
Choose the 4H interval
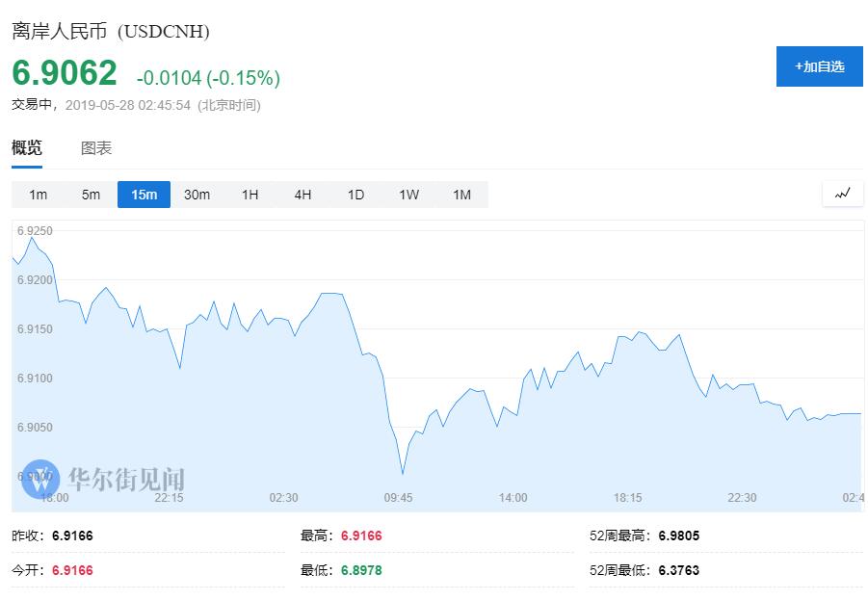(x=302, y=195)
